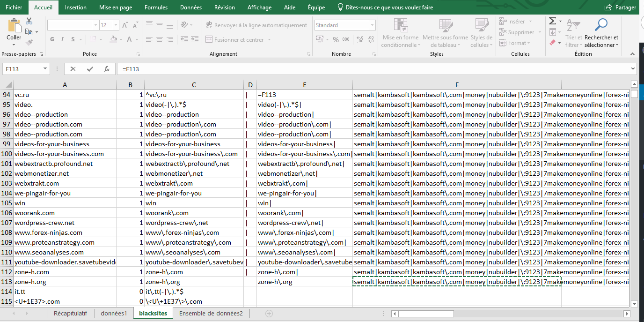
Task: Click the Format cells button
Action: [x=514, y=43]
